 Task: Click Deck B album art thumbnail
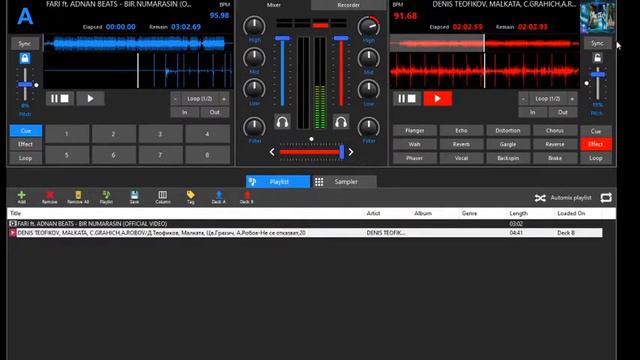click(598, 18)
